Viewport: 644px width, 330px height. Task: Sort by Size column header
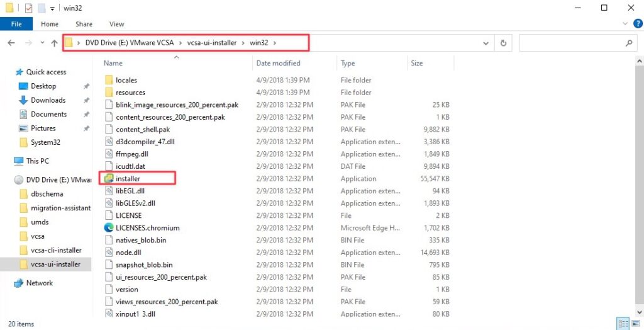(416, 63)
